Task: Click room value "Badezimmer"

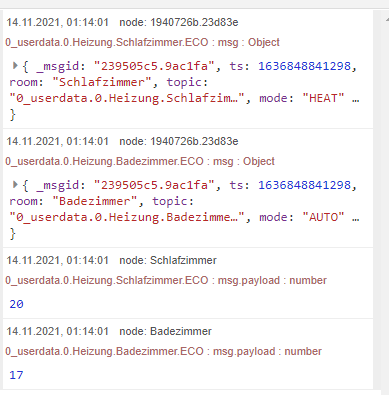Action: [x=95, y=201]
